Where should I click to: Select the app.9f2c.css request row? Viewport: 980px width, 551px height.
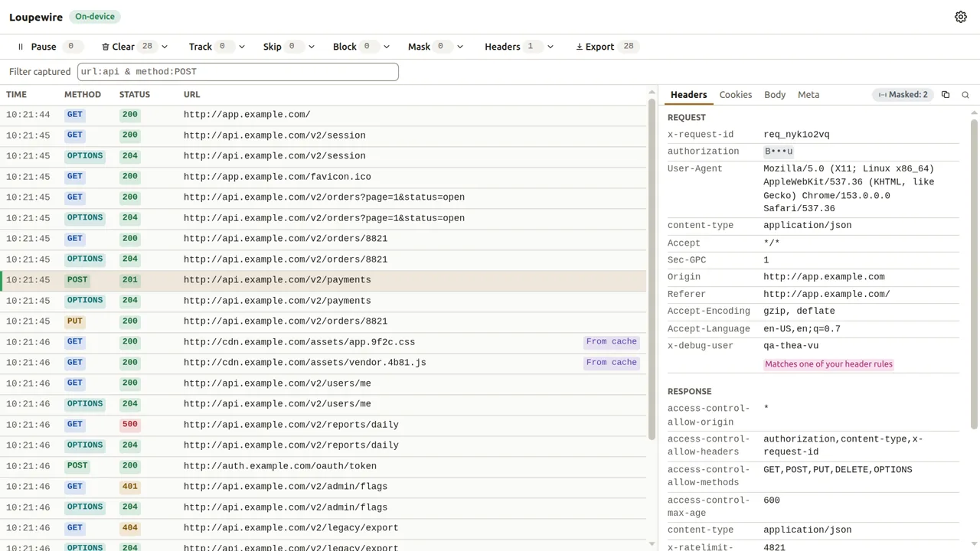pos(323,342)
